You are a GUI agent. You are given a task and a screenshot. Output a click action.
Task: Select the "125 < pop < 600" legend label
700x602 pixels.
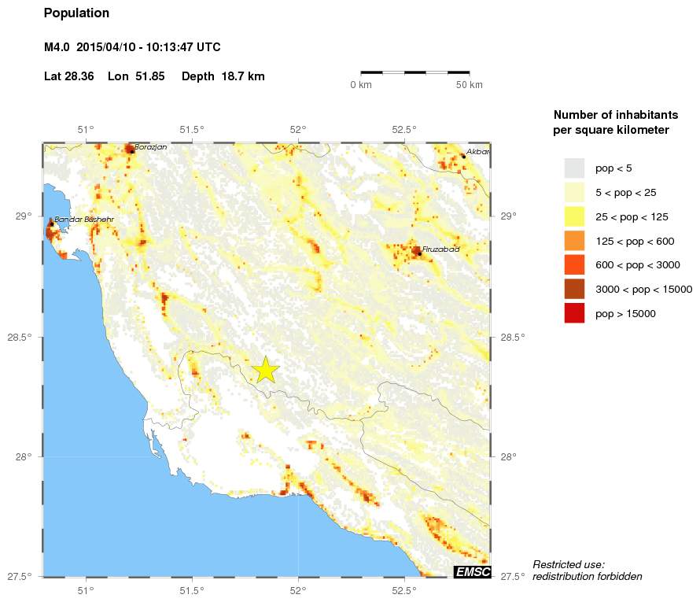click(x=635, y=241)
